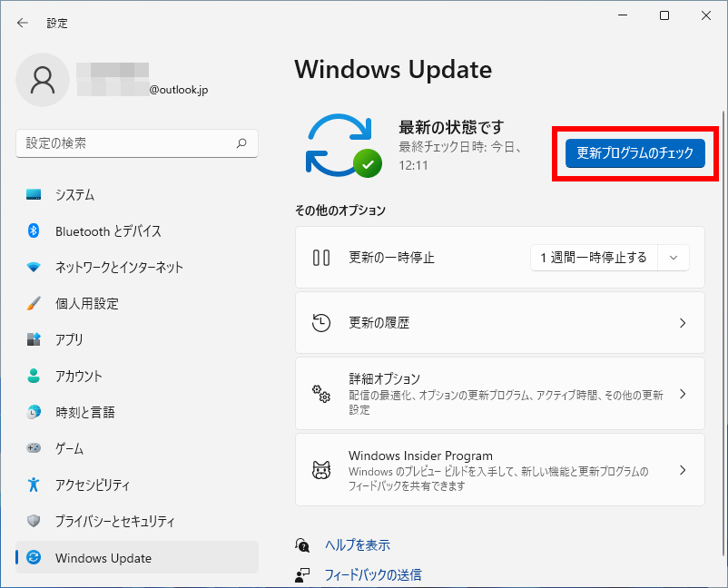Click the 設定の検索 search field
The width and height of the screenshot is (728, 588).
tap(136, 143)
